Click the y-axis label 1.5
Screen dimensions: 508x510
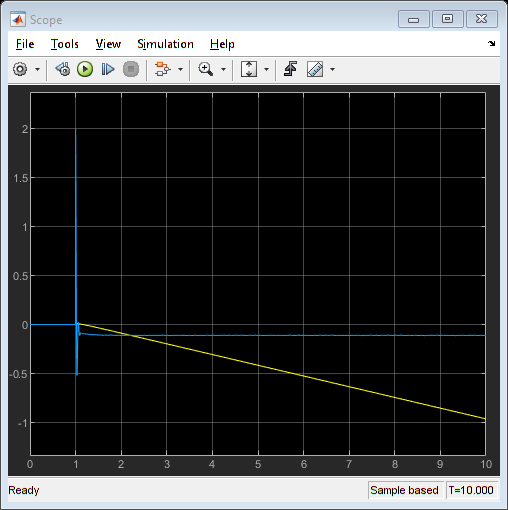[x=21, y=178]
